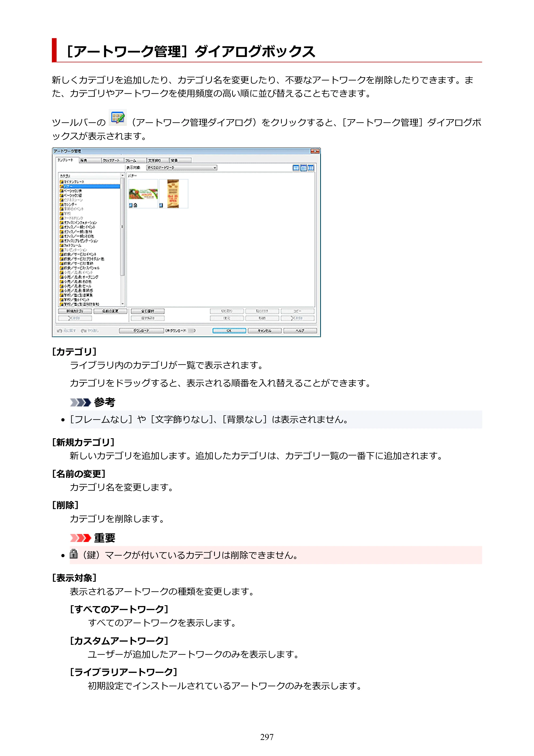Click the red 重要 arrow icon

pyautogui.click(x=81, y=538)
